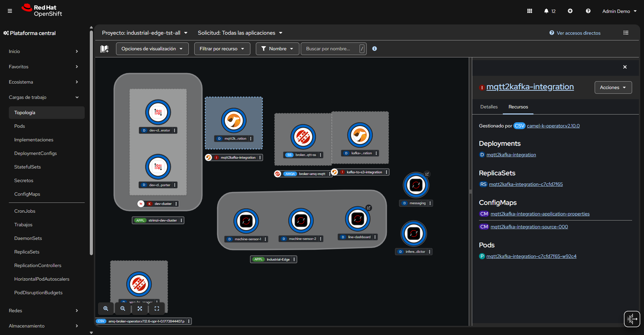Screen dimensions: 644x335
Task: Open kebab menu for strimzi-dev-cluster application
Action: point(181,221)
